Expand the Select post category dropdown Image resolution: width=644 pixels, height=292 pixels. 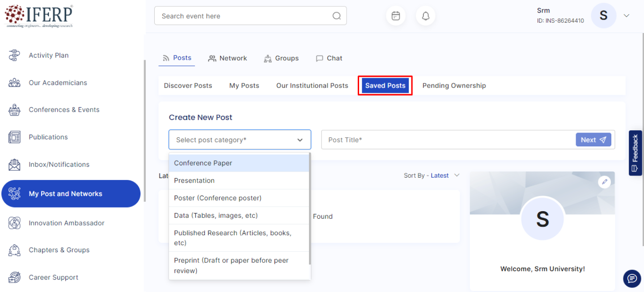tap(239, 140)
